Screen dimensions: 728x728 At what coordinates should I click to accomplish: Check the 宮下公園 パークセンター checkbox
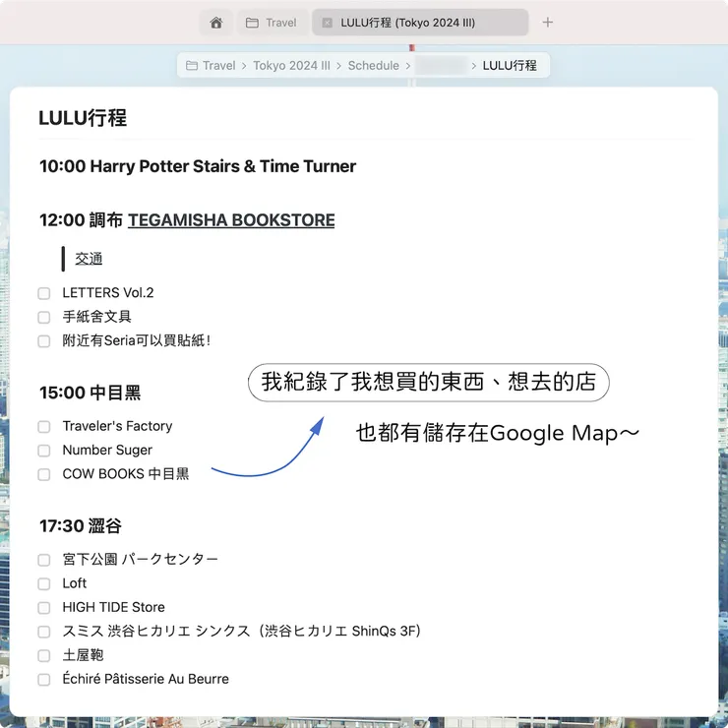click(44, 560)
